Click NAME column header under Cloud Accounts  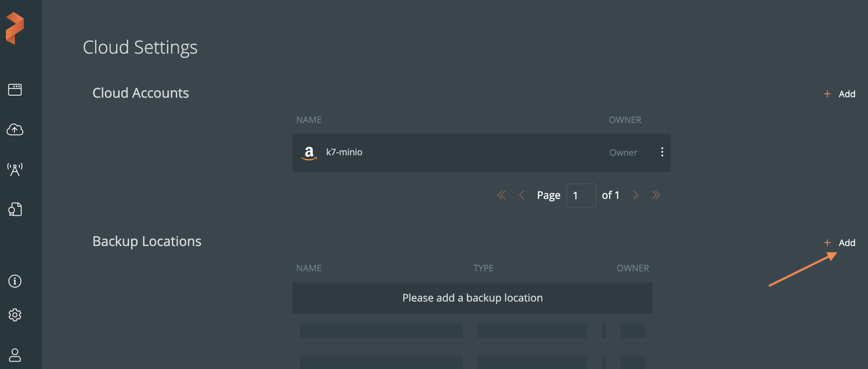pos(309,120)
